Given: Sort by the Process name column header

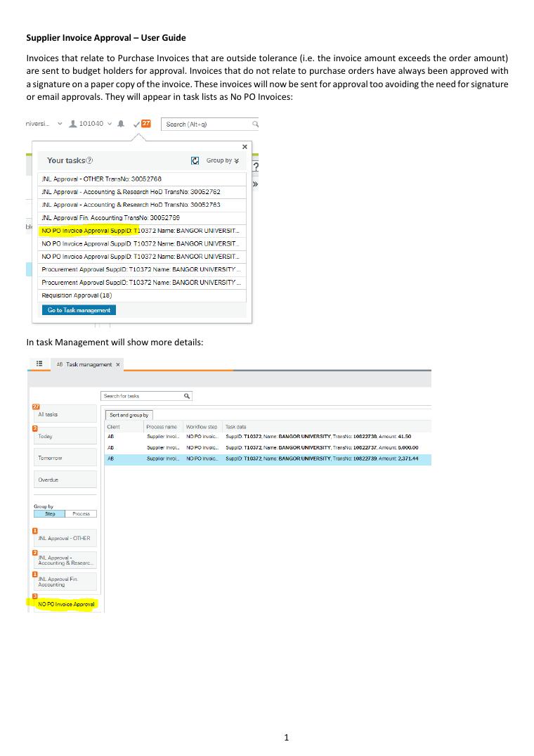Looking at the screenshot, I should click(x=162, y=427).
